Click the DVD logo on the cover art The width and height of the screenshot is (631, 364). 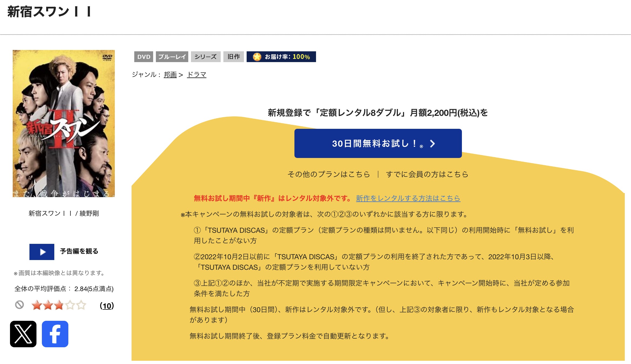point(107,57)
